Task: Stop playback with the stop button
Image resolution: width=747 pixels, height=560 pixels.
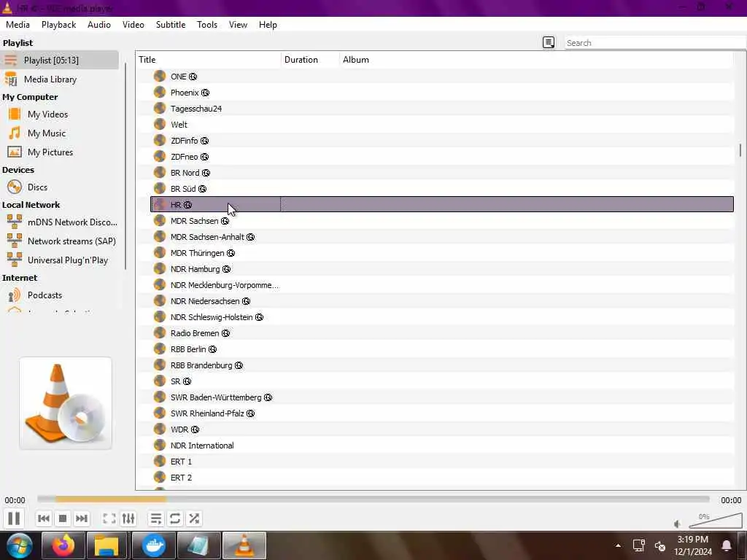Action: click(63, 518)
